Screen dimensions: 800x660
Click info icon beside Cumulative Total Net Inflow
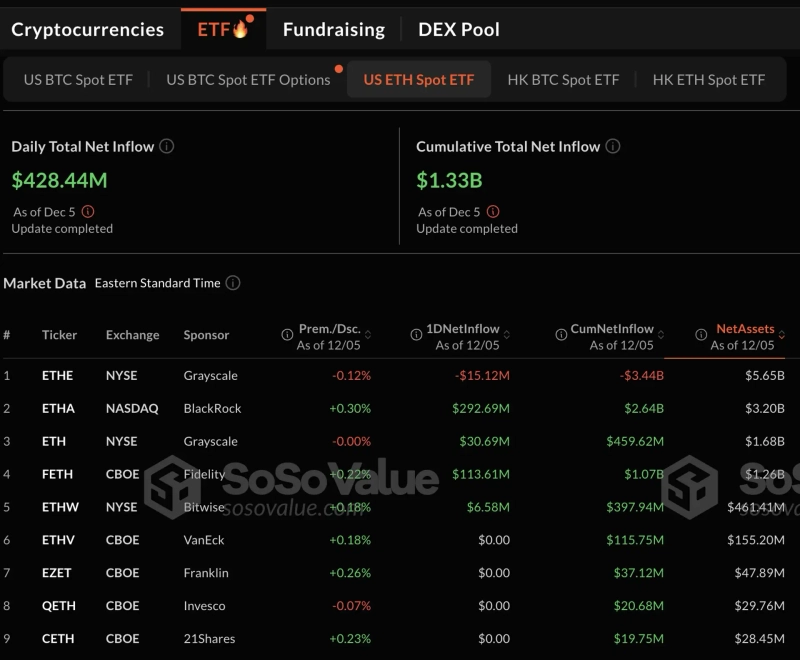click(x=613, y=146)
